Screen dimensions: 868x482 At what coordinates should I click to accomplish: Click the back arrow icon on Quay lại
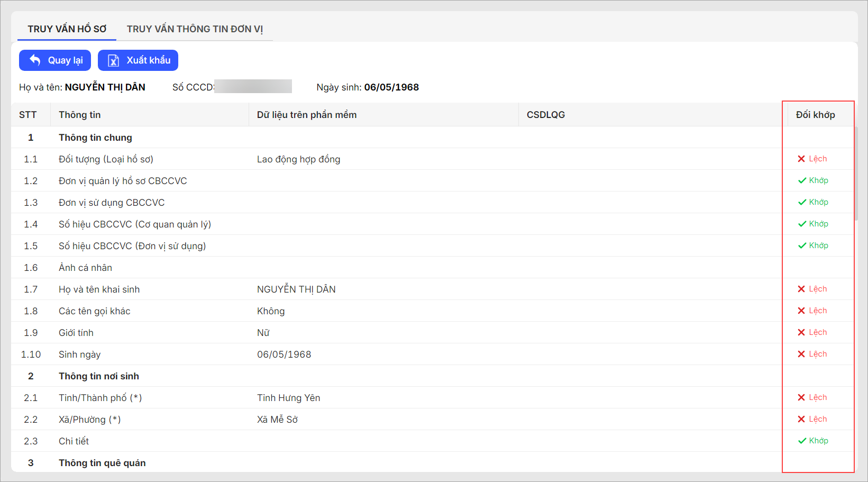point(35,60)
